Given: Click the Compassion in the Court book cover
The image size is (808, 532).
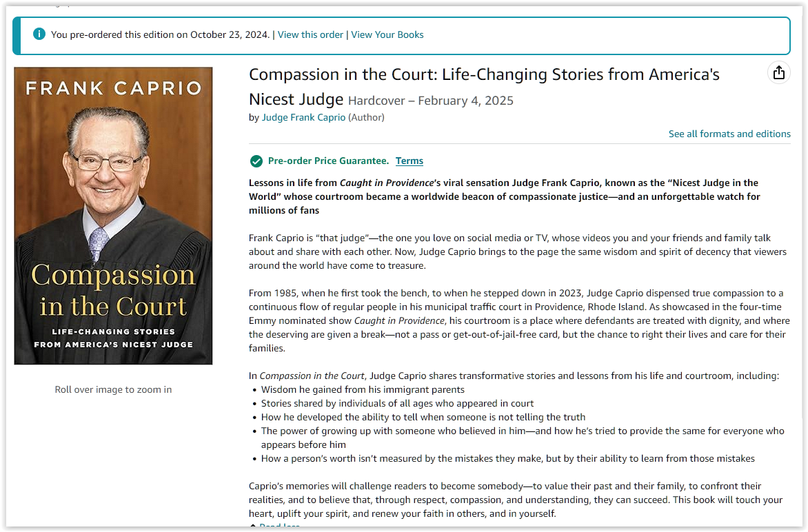Looking at the screenshot, I should click(113, 216).
